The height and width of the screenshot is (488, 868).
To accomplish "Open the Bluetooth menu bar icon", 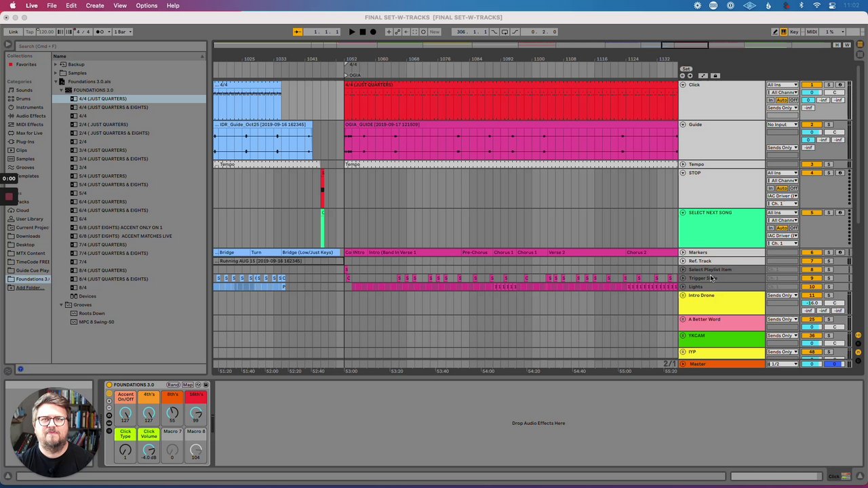I will click(801, 5).
